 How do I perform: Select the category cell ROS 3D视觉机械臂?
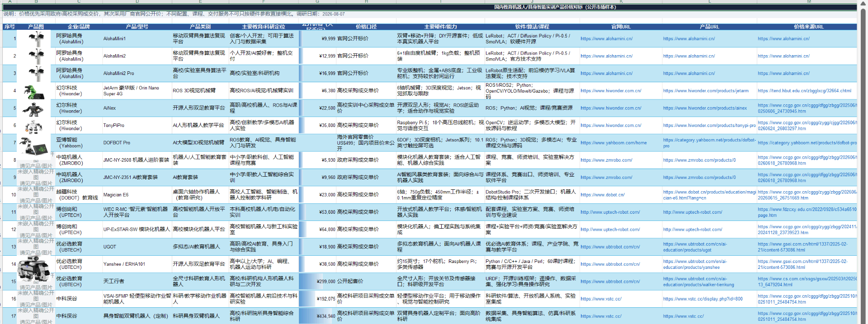(200, 91)
